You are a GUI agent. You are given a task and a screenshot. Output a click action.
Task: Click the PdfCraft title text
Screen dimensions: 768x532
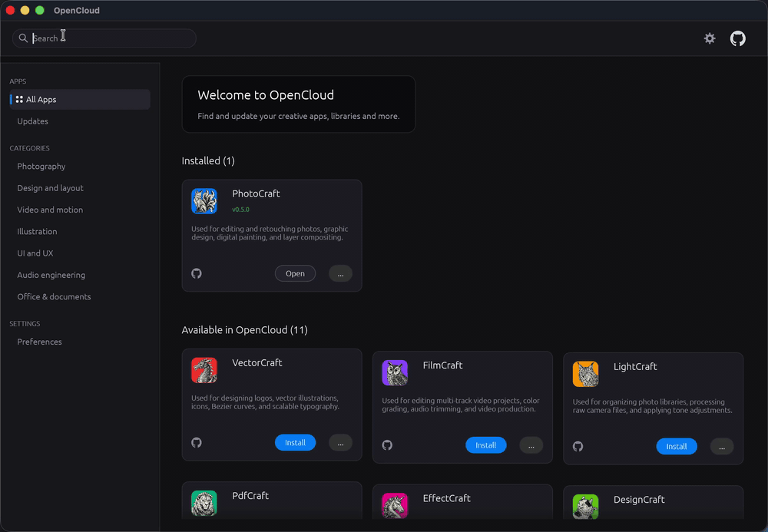coord(250,496)
